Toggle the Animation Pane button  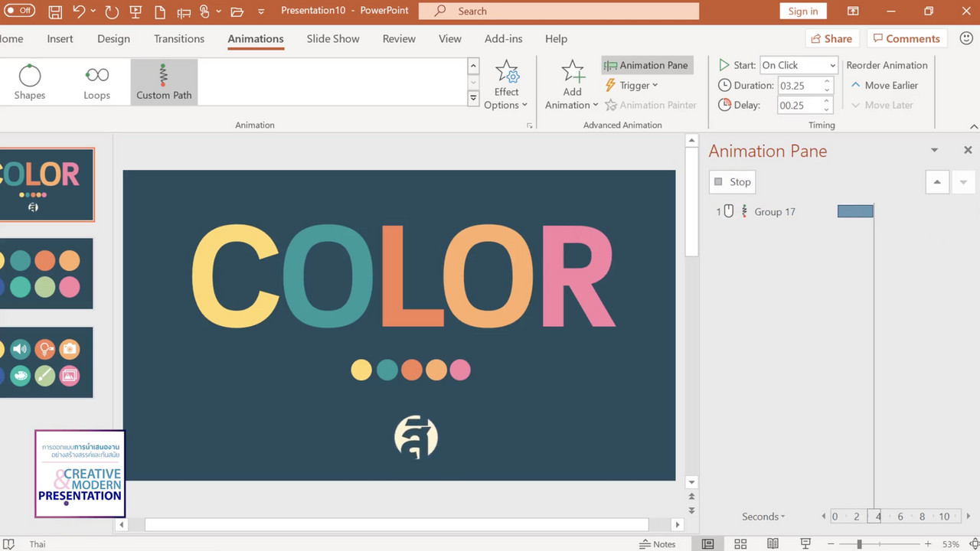[x=647, y=65]
